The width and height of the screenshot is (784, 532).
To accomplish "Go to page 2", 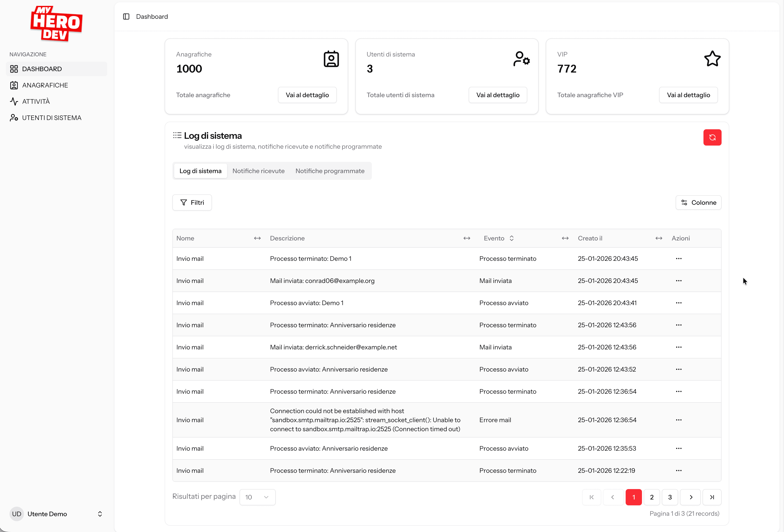I will pos(652,497).
